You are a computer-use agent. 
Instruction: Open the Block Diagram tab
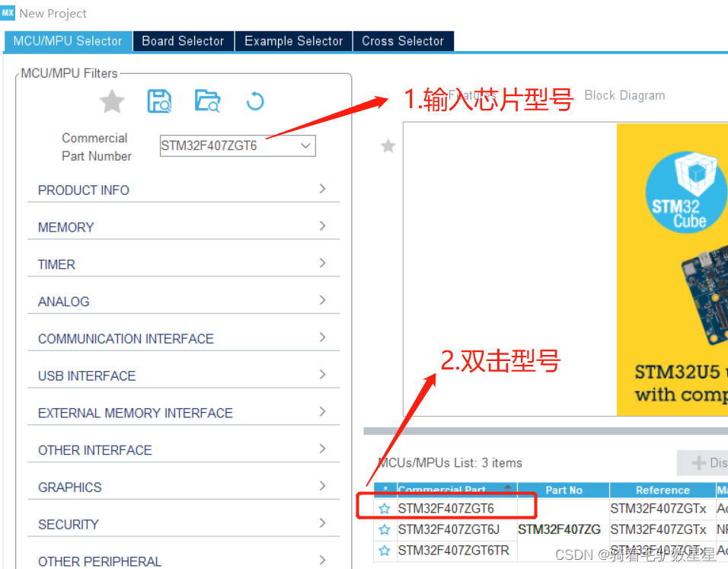(624, 95)
